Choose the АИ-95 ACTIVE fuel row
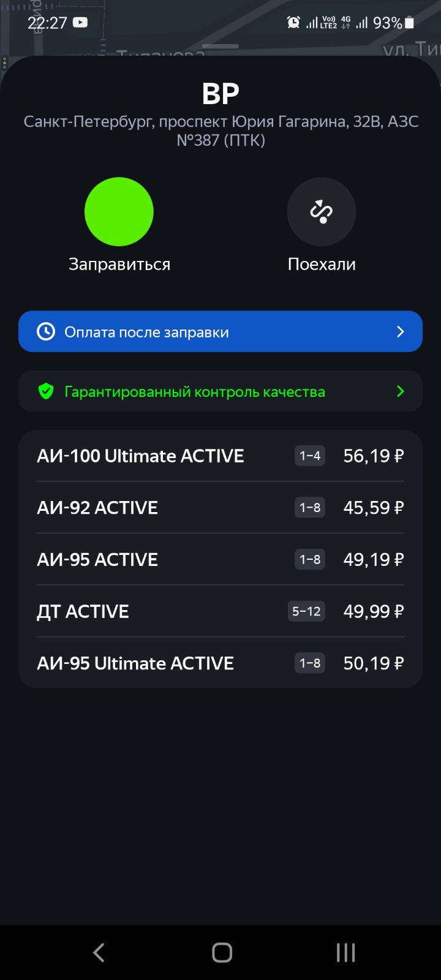This screenshot has height=980, width=441. click(221, 559)
